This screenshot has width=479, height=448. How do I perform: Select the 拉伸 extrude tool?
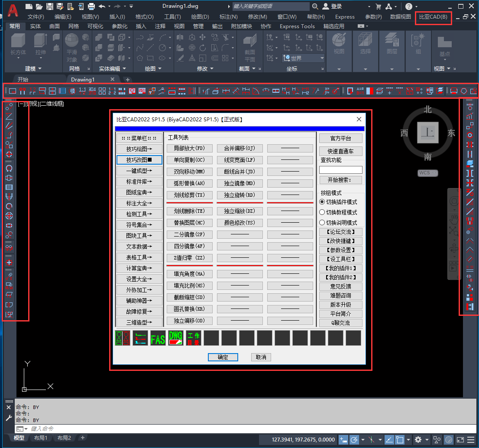pos(40,45)
